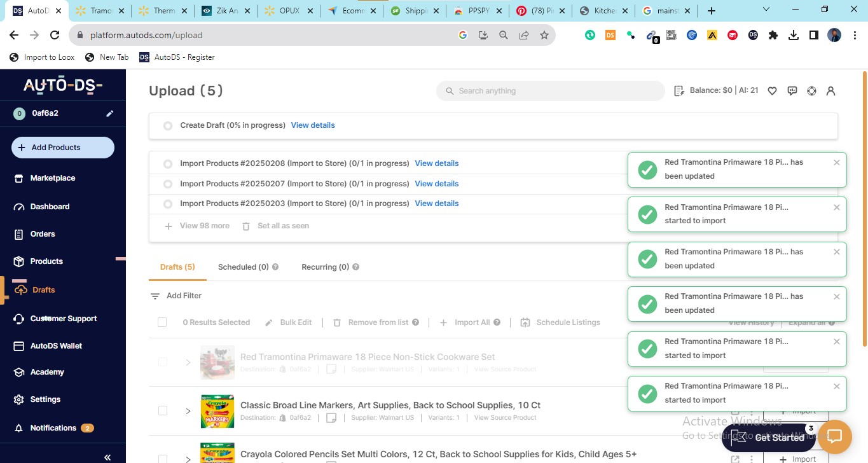Image resolution: width=868 pixels, height=463 pixels.
Task: Switch to the Scheduled (0) tab
Action: click(x=244, y=267)
